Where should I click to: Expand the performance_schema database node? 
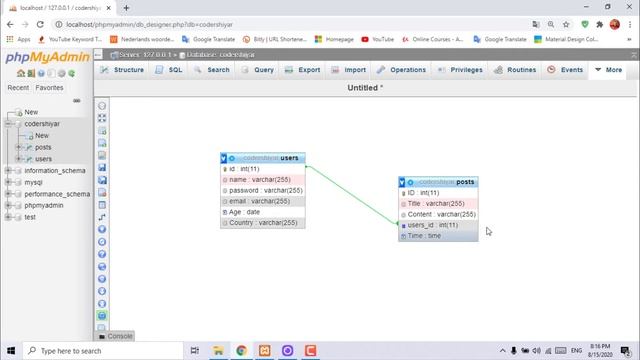(8, 194)
